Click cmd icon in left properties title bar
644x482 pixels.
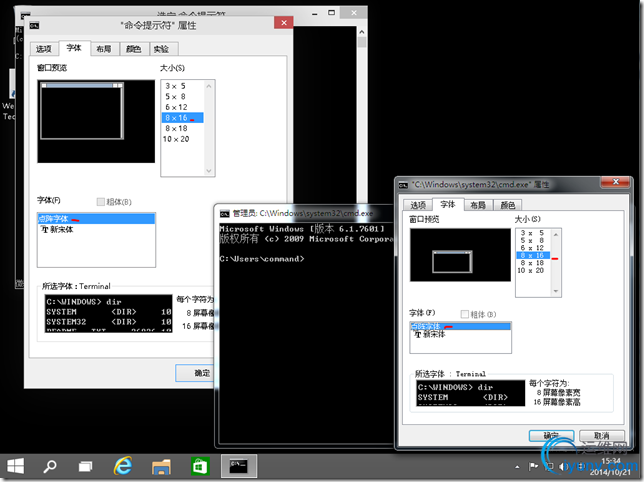tap(34, 26)
